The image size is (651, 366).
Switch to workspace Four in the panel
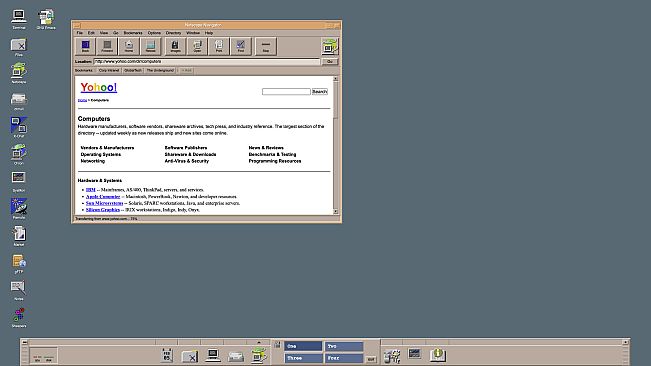point(343,358)
